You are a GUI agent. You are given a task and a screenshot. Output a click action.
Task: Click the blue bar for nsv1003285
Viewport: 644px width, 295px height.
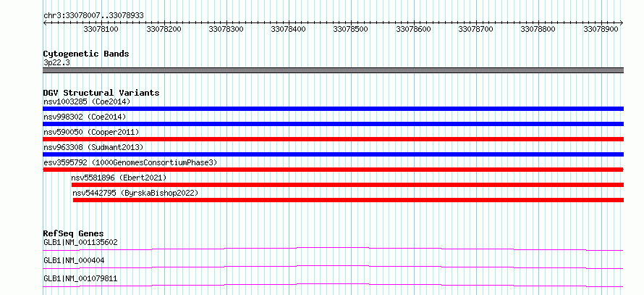click(333, 109)
